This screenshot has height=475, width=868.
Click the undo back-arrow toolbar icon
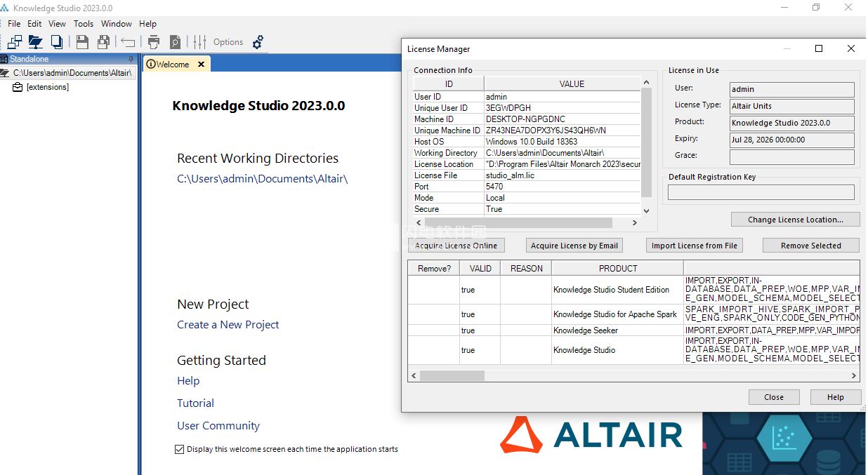[128, 42]
